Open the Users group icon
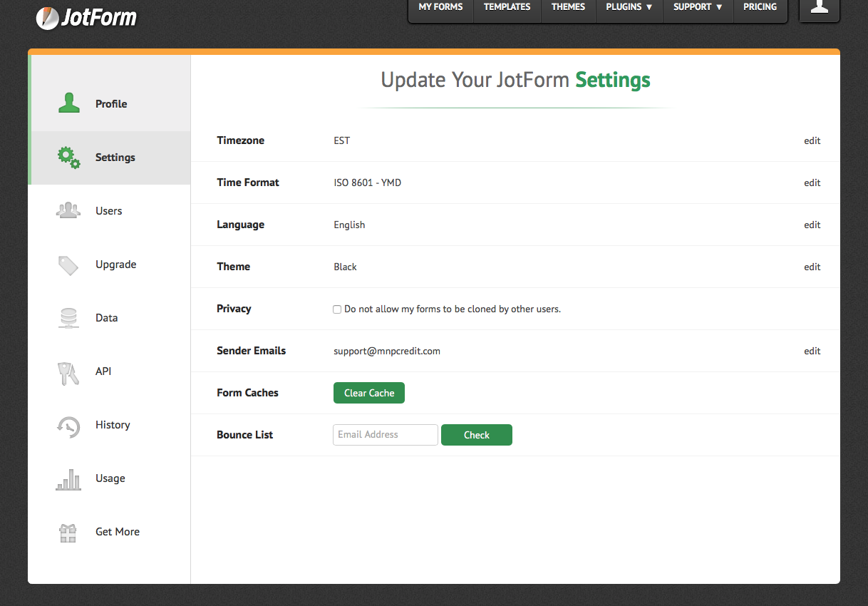Screen dimensions: 868x606 [68, 210]
